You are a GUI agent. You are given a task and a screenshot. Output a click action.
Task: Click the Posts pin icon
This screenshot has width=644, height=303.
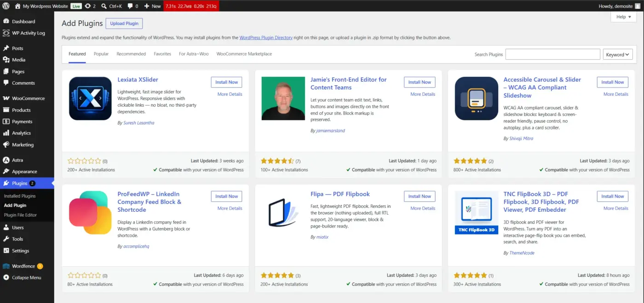coord(6,48)
